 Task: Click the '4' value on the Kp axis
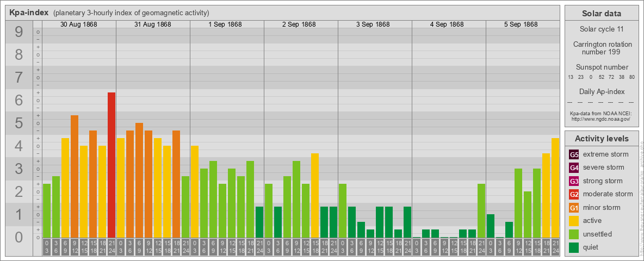(19, 146)
